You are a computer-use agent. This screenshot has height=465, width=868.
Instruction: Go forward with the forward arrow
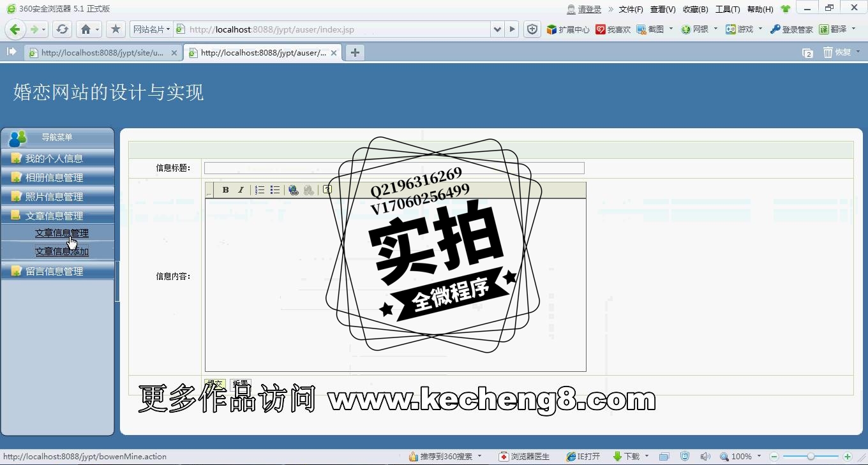pyautogui.click(x=34, y=29)
